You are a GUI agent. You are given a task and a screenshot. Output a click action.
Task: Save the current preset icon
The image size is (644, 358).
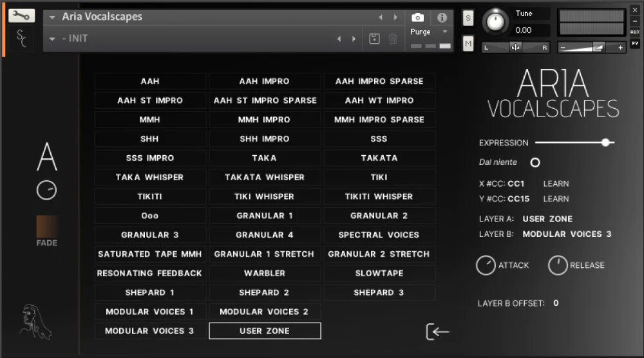[x=374, y=39]
